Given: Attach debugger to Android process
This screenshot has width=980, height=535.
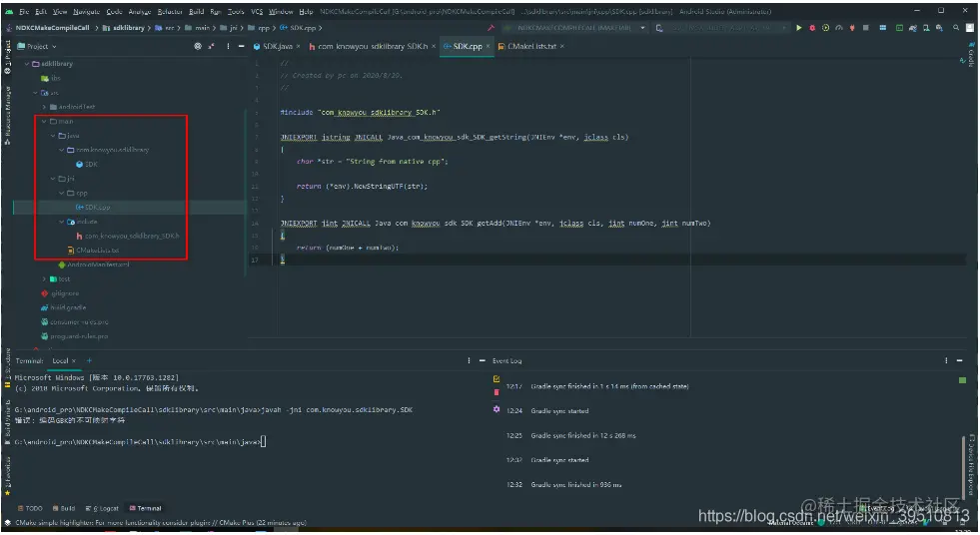Looking at the screenshot, I should tap(852, 28).
